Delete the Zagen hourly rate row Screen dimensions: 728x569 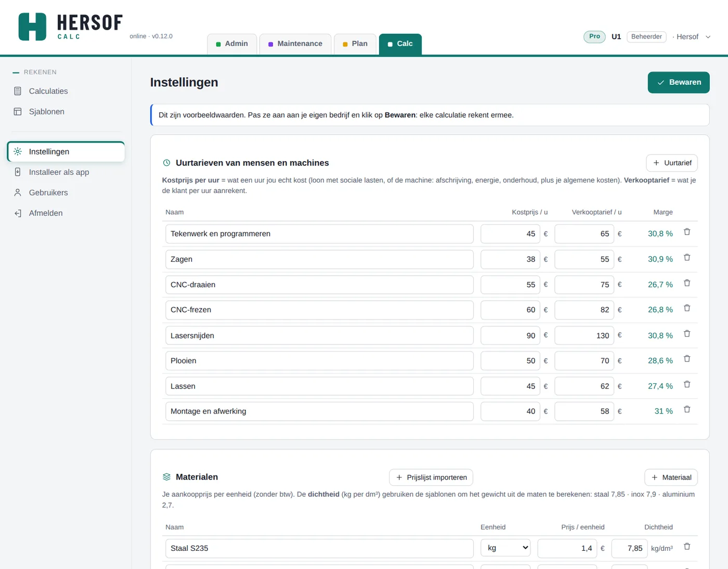[687, 257]
